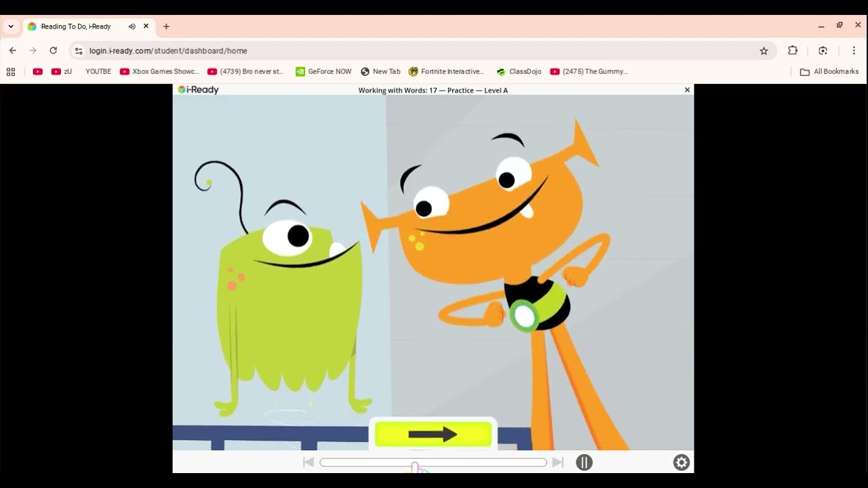Open the Google Lens screenshot search icon
Viewport: 868px width, 488px height.
click(823, 50)
